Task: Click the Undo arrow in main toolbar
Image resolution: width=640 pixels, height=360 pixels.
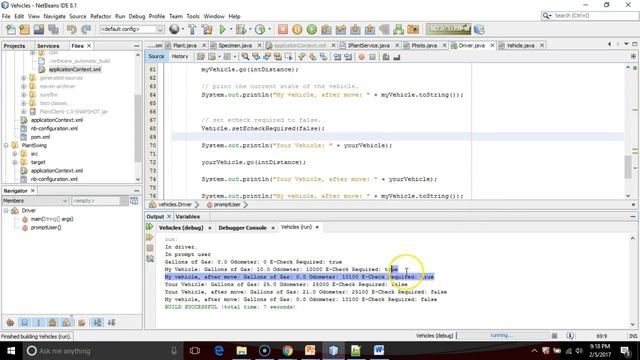Action: [72, 29]
